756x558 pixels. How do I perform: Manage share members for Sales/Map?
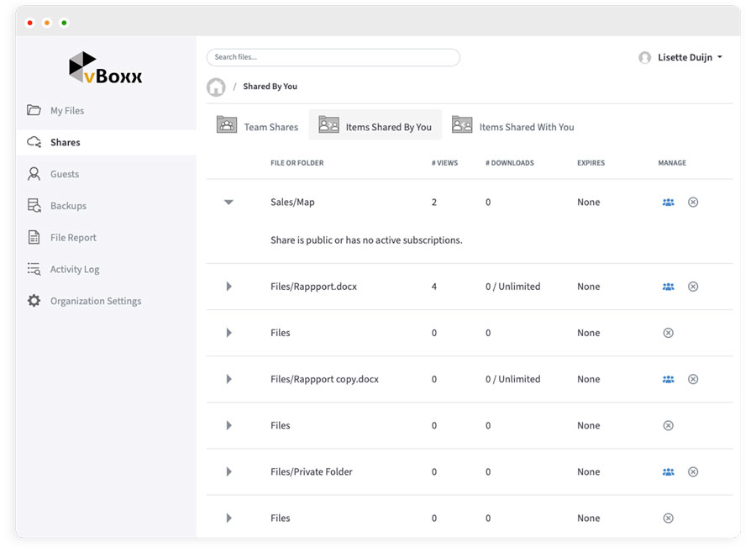coord(668,202)
